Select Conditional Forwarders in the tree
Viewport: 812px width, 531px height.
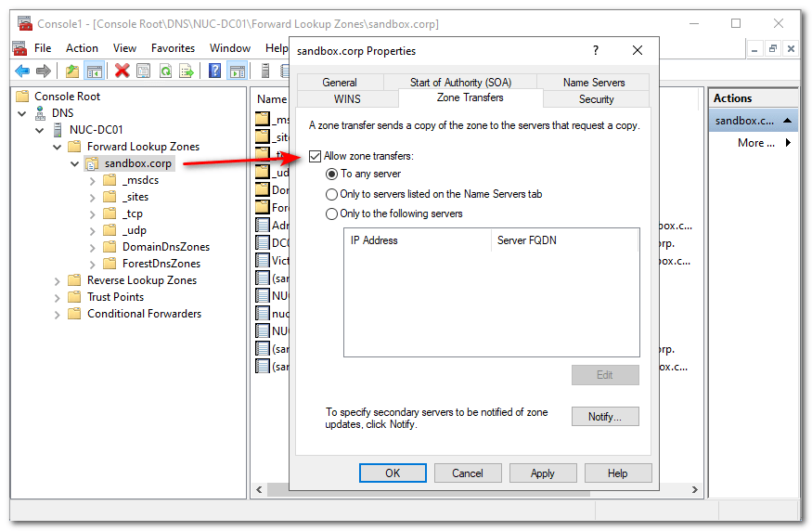point(144,314)
